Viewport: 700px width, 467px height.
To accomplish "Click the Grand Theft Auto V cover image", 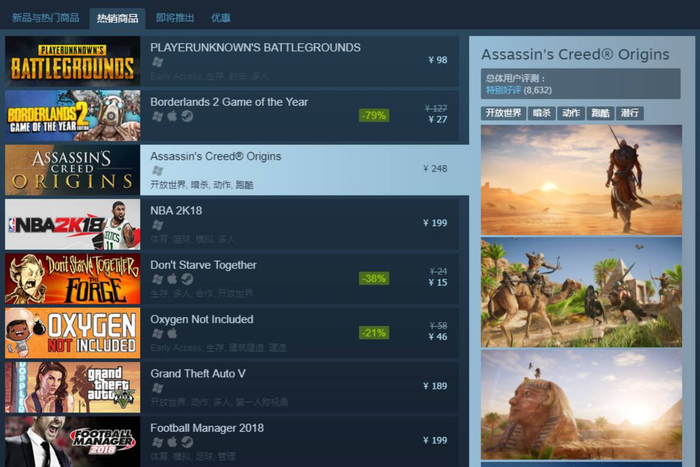I will pos(72,388).
